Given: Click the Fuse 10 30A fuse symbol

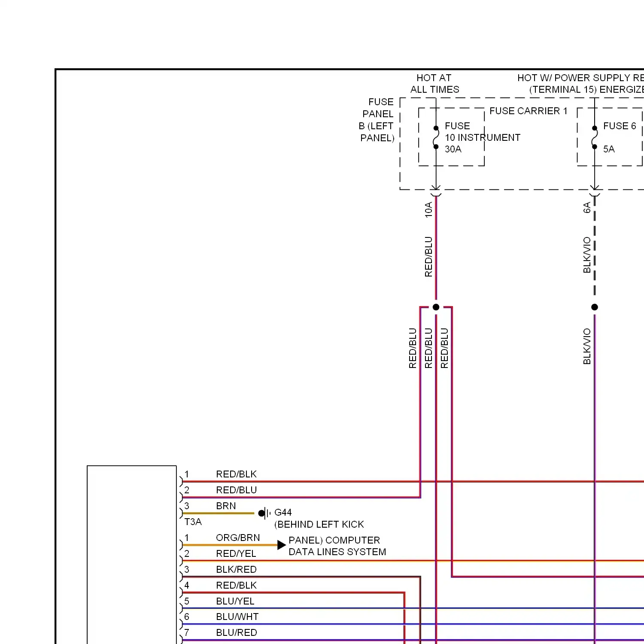Looking at the screenshot, I should (x=436, y=137).
